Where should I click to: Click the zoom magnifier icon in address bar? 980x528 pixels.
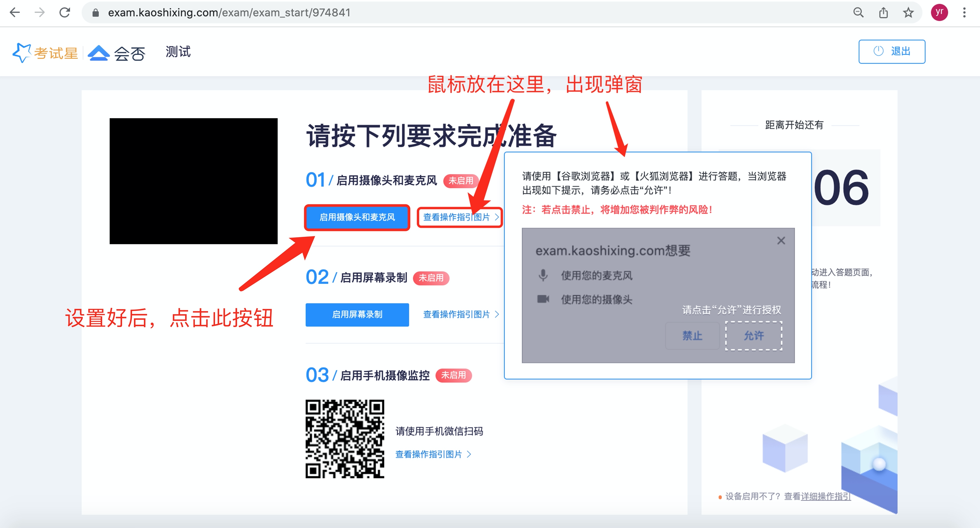tap(858, 13)
